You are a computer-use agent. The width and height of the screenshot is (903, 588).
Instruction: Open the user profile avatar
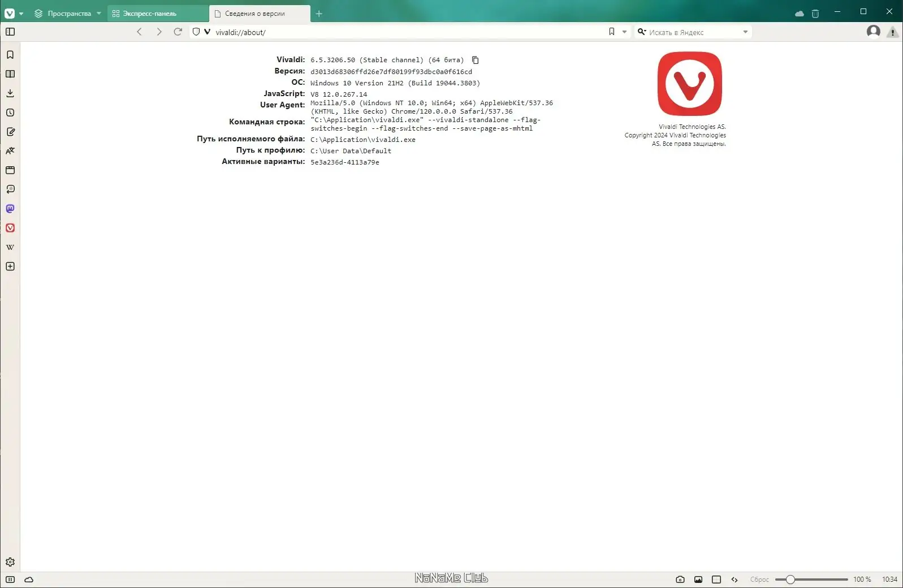pyautogui.click(x=874, y=32)
